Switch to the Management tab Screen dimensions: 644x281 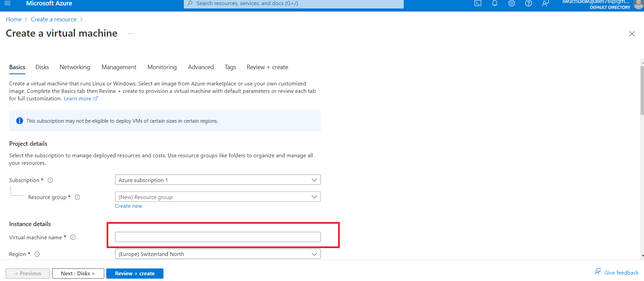pyautogui.click(x=119, y=67)
